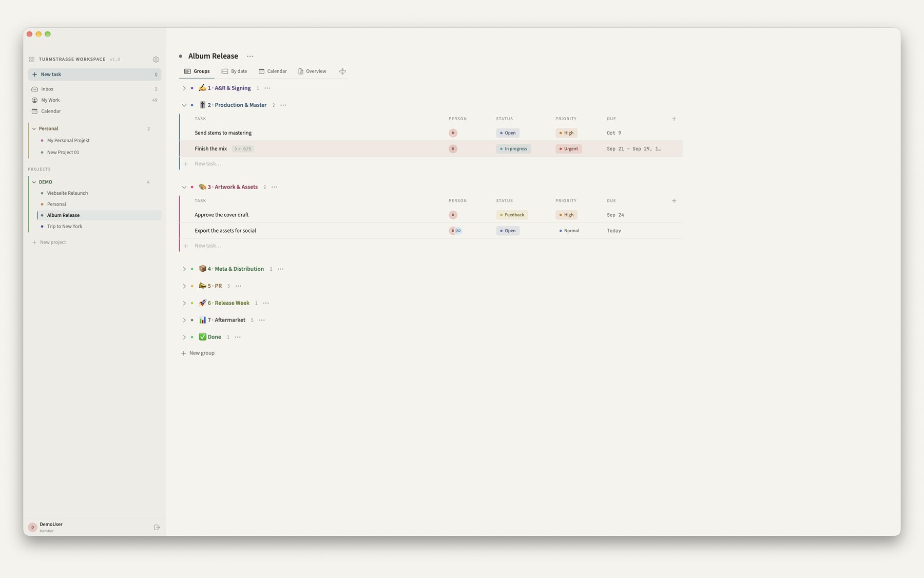Expand the Release Week group
The width and height of the screenshot is (924, 578).
pyautogui.click(x=184, y=303)
